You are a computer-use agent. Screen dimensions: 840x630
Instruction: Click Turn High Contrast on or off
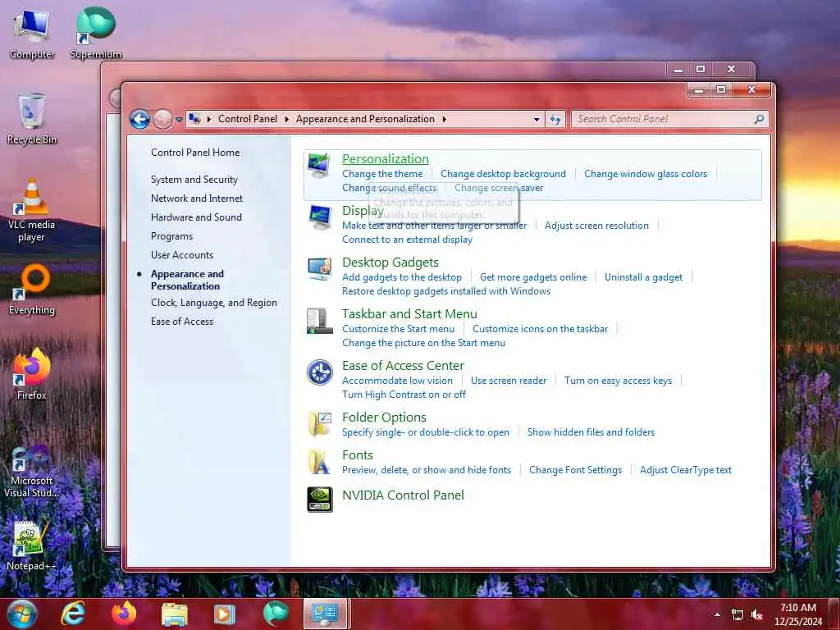pos(404,395)
